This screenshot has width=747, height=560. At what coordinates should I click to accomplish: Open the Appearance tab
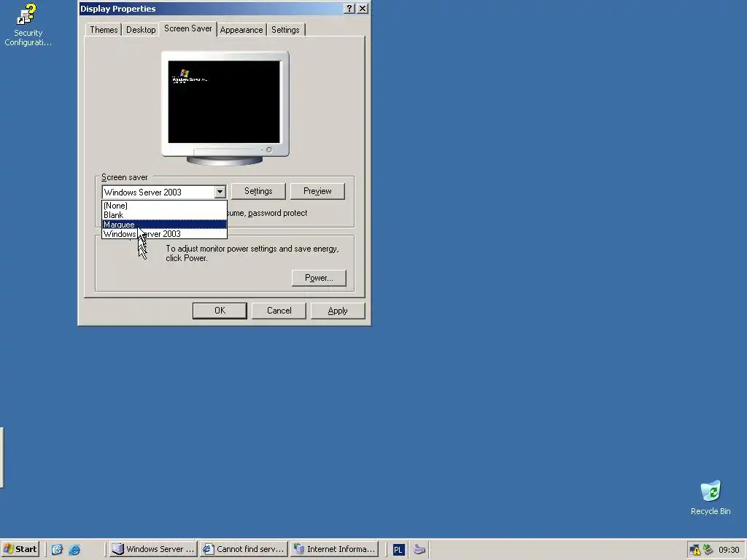(x=241, y=29)
